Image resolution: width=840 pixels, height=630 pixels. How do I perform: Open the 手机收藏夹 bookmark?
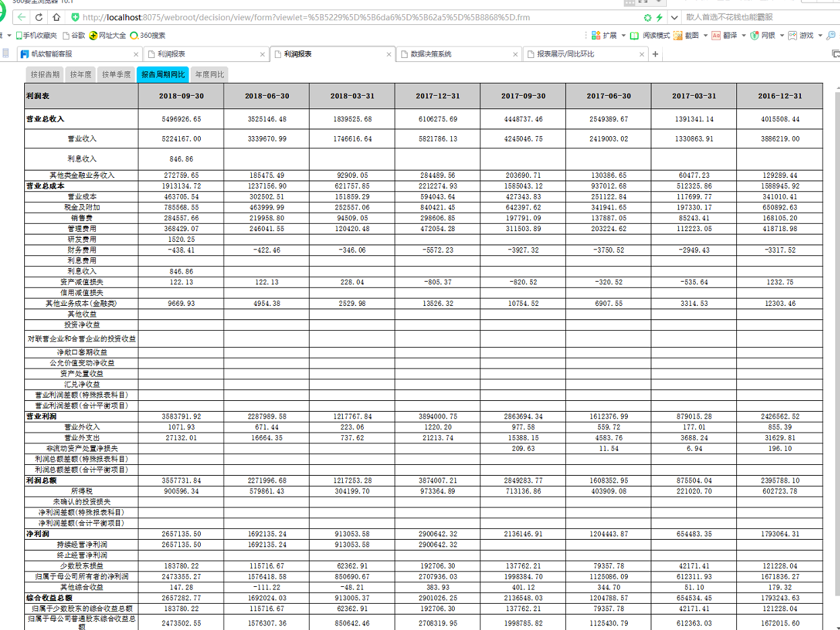coord(36,35)
